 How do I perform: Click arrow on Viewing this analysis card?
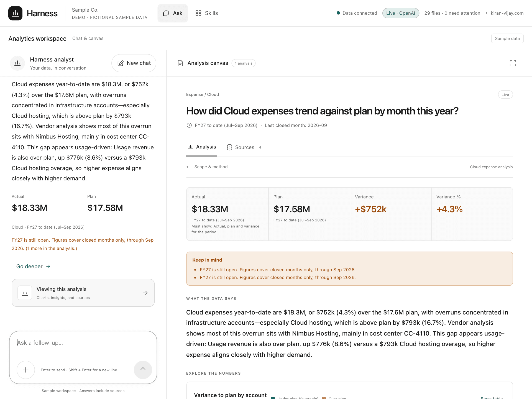point(145,293)
